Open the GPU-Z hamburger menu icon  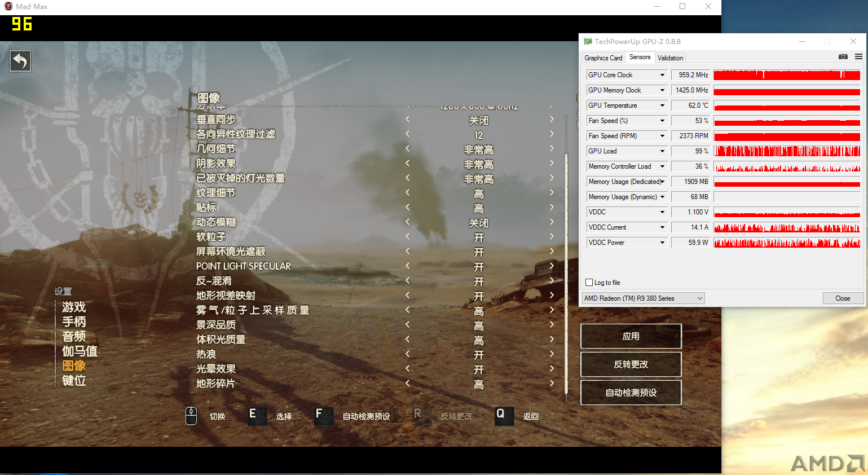858,56
